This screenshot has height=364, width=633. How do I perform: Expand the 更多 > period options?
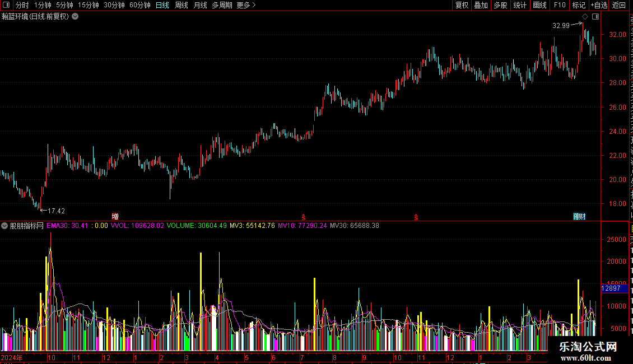pyautogui.click(x=246, y=5)
